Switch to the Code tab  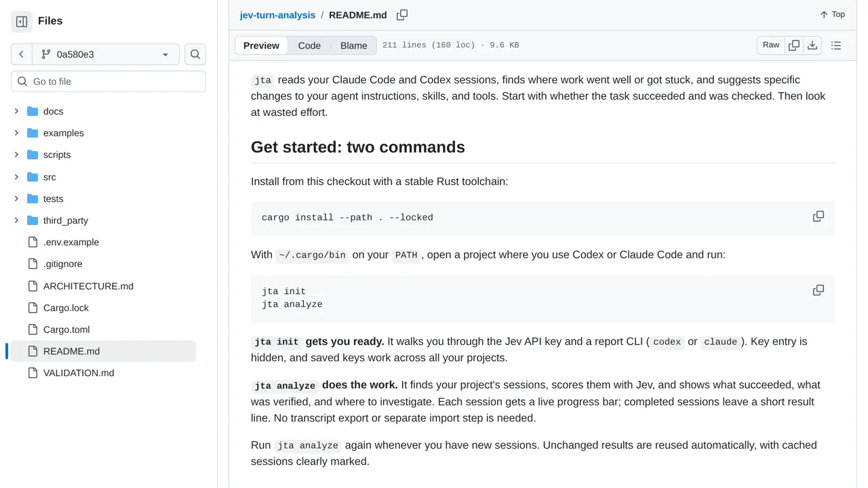tap(309, 45)
